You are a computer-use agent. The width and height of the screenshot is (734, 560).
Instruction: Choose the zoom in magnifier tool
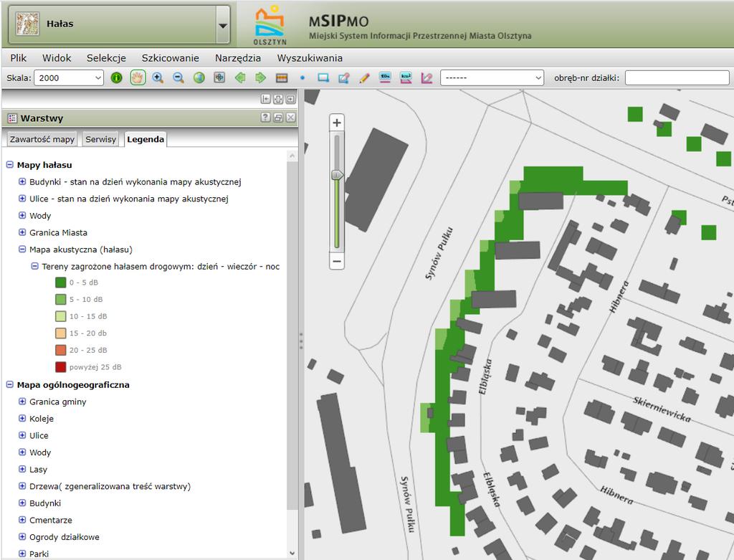(x=158, y=77)
